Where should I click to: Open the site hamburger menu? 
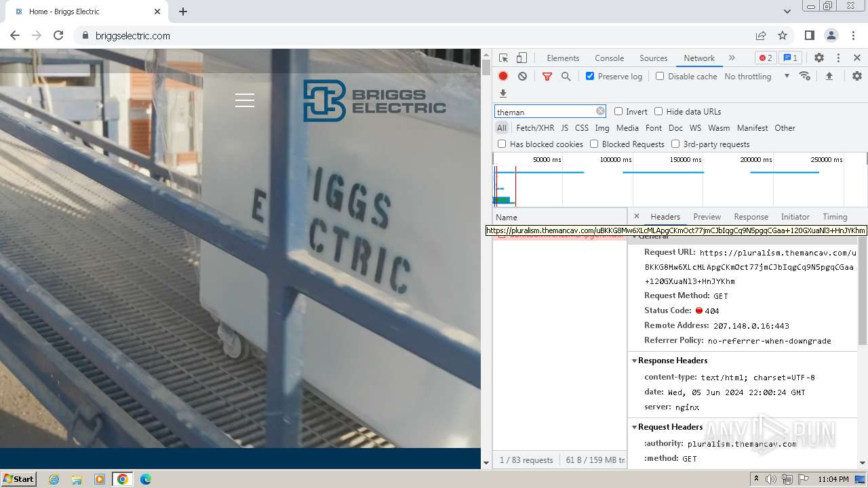click(x=245, y=100)
